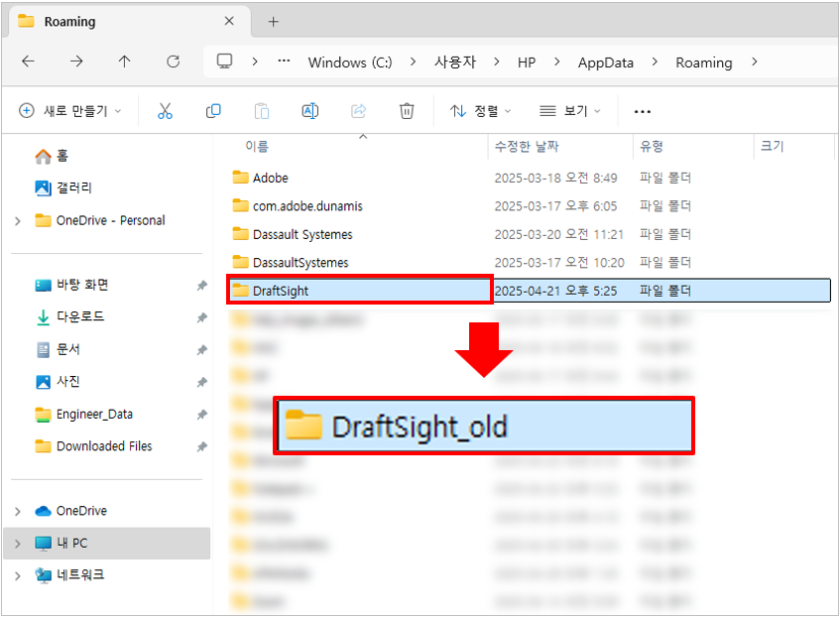The image size is (840, 617).
Task: Navigate to Windows (C:) breadcrumb
Action: (x=350, y=62)
